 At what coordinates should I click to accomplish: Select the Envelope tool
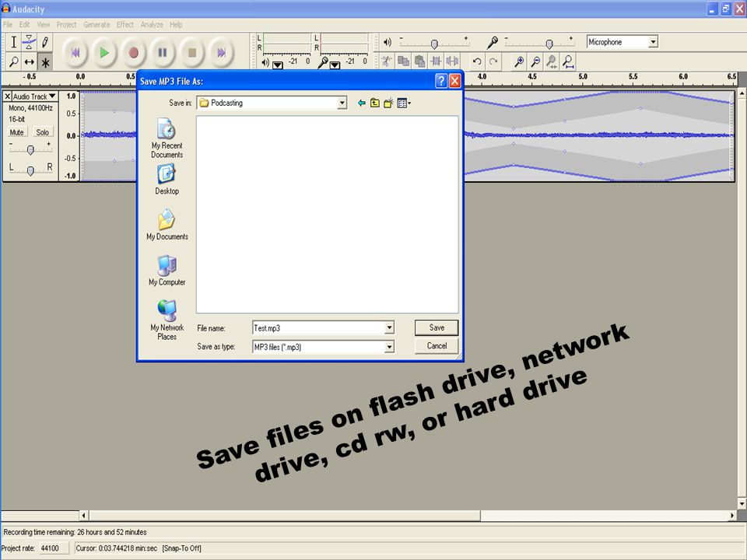(29, 42)
